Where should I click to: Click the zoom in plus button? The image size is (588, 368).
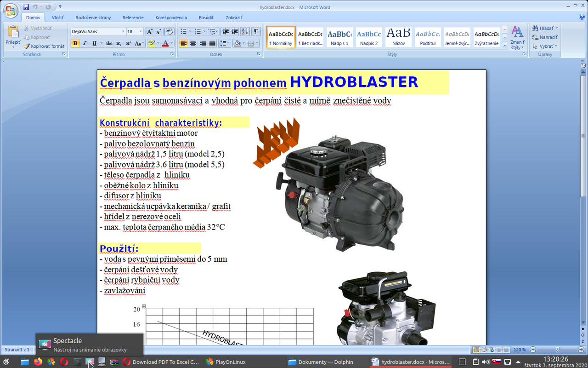click(581, 350)
